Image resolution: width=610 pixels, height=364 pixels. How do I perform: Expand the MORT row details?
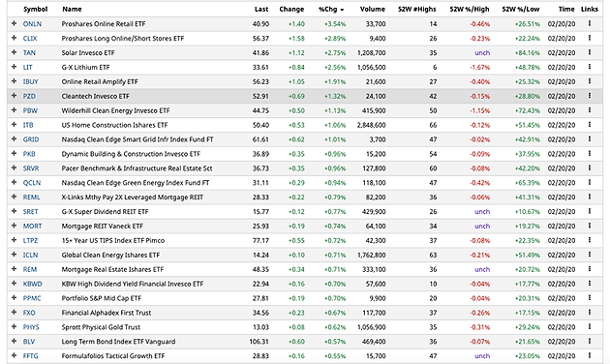(x=14, y=226)
